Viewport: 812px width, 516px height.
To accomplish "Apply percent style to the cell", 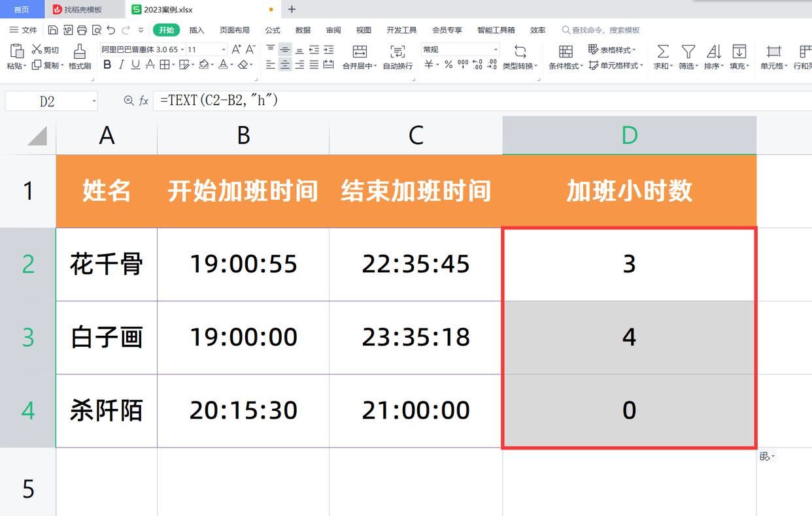I will [x=448, y=64].
